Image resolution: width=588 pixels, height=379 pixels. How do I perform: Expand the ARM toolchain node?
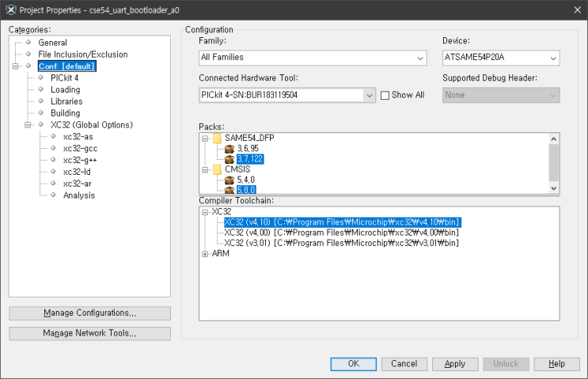tap(206, 254)
